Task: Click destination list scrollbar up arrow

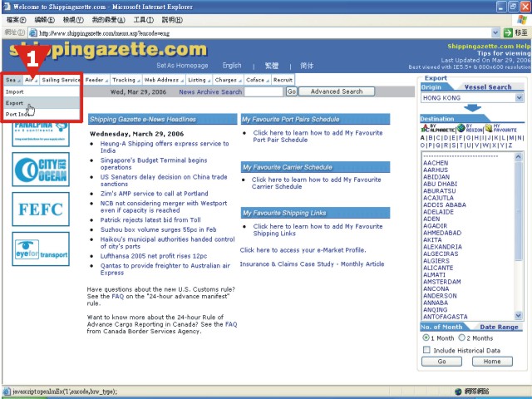Action: coord(518,157)
